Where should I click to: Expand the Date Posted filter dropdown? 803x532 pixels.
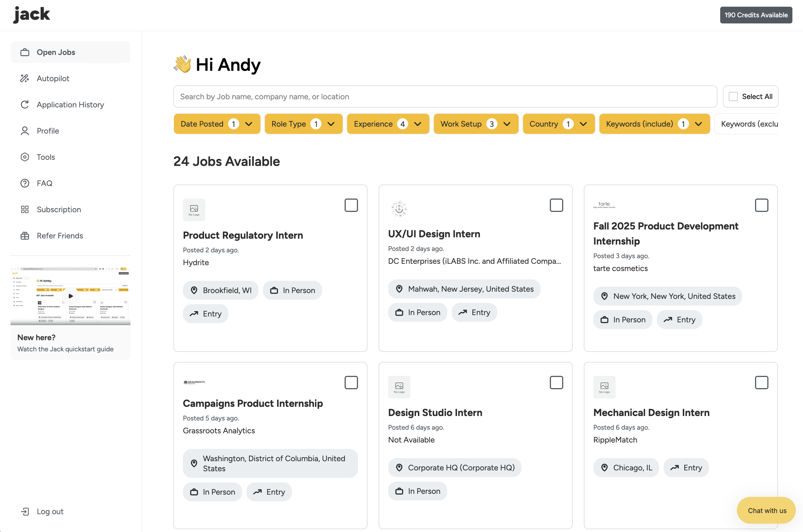217,124
